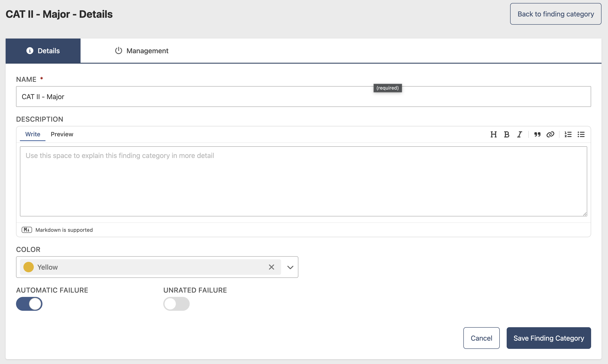This screenshot has width=608, height=364.
Task: Click the 'NAME' field label
Action: (x=26, y=79)
